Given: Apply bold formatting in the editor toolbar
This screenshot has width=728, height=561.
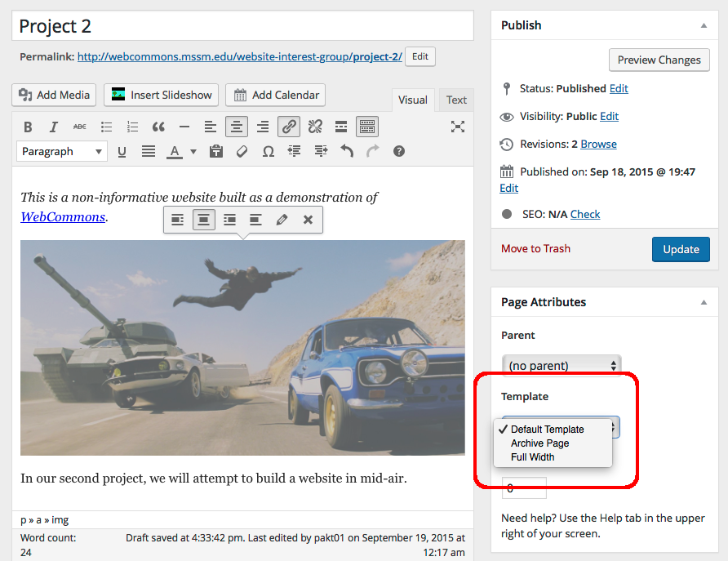Looking at the screenshot, I should [x=28, y=127].
